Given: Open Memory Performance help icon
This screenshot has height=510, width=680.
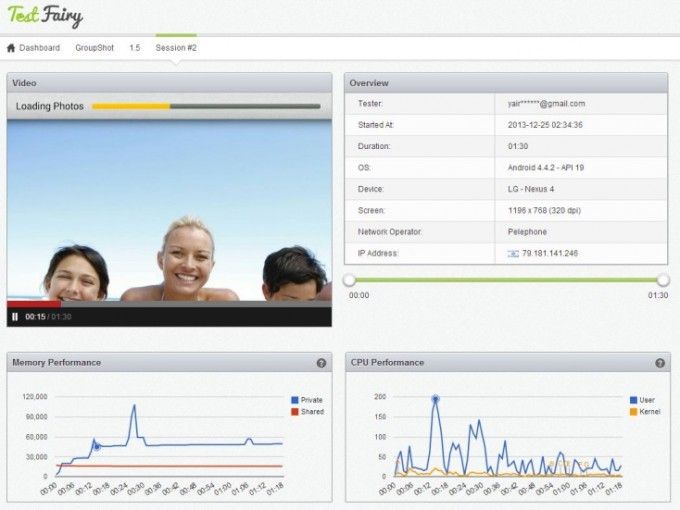Looking at the screenshot, I should coord(321,363).
